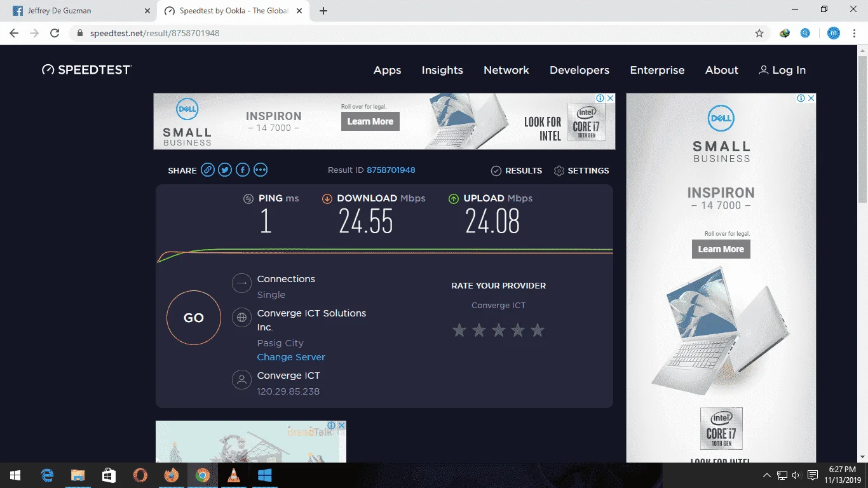Click the Log In link
Image resolution: width=868 pixels, height=488 pixels.
[x=782, y=71]
